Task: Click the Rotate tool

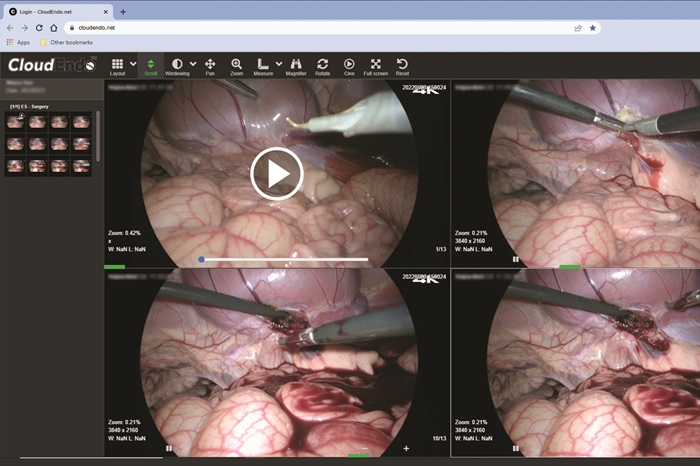Action: tap(322, 67)
